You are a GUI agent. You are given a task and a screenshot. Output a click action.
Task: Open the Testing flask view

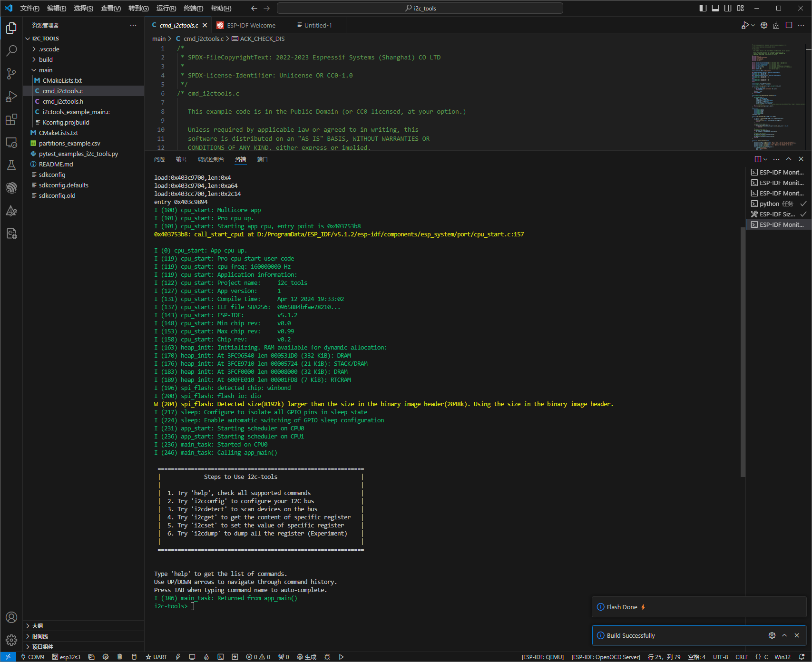pyautogui.click(x=11, y=165)
